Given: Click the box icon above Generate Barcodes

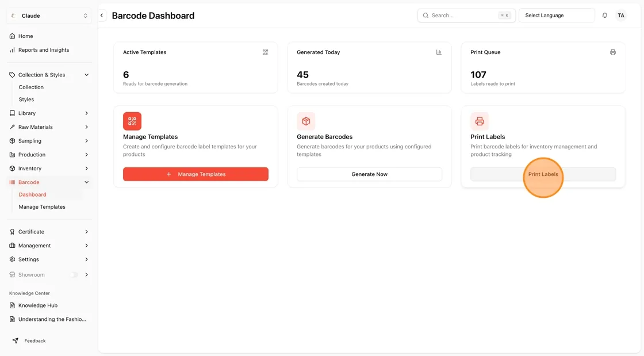Looking at the screenshot, I should 306,121.
